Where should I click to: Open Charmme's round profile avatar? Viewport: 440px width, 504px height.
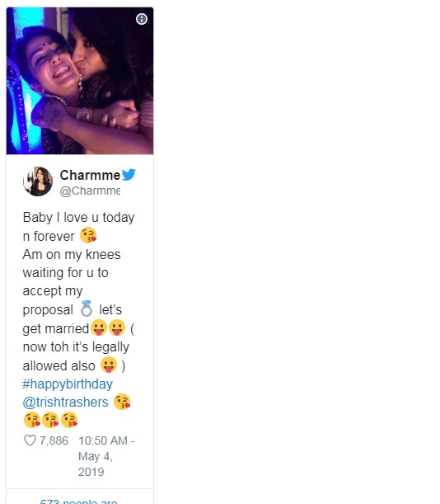(x=38, y=181)
